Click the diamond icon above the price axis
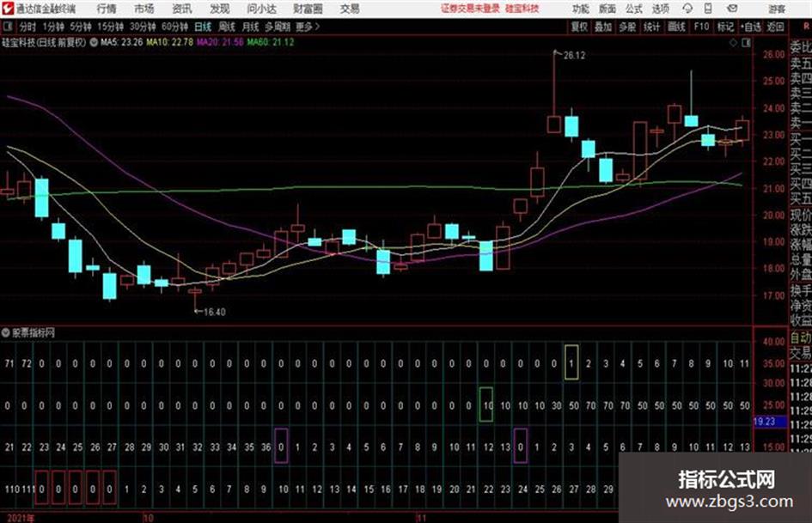The image size is (812, 523). coord(733,43)
